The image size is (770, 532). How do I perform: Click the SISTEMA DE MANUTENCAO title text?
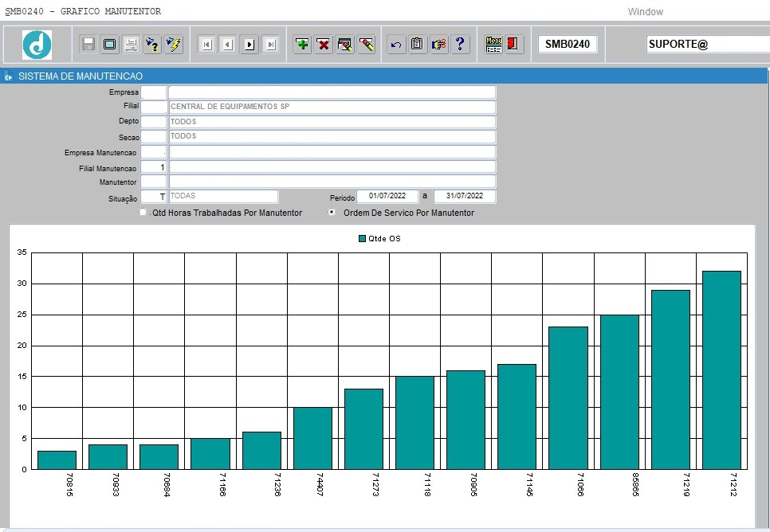tap(81, 76)
